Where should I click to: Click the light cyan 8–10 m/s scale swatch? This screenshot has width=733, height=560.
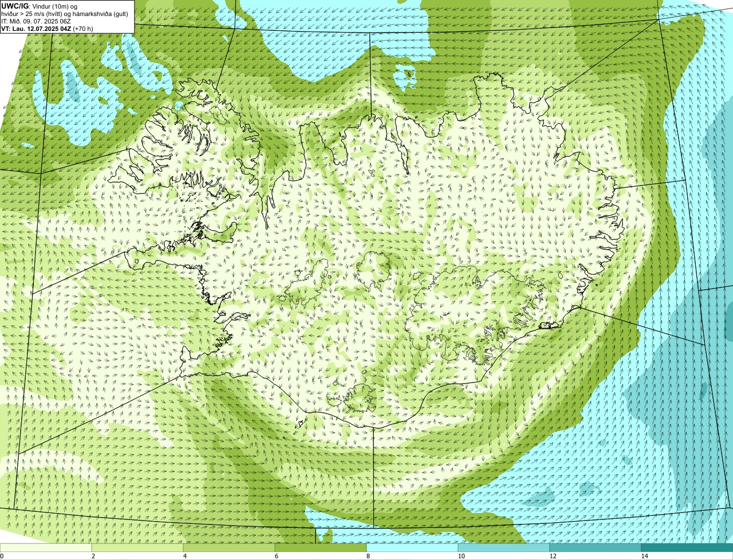pyautogui.click(x=412, y=548)
